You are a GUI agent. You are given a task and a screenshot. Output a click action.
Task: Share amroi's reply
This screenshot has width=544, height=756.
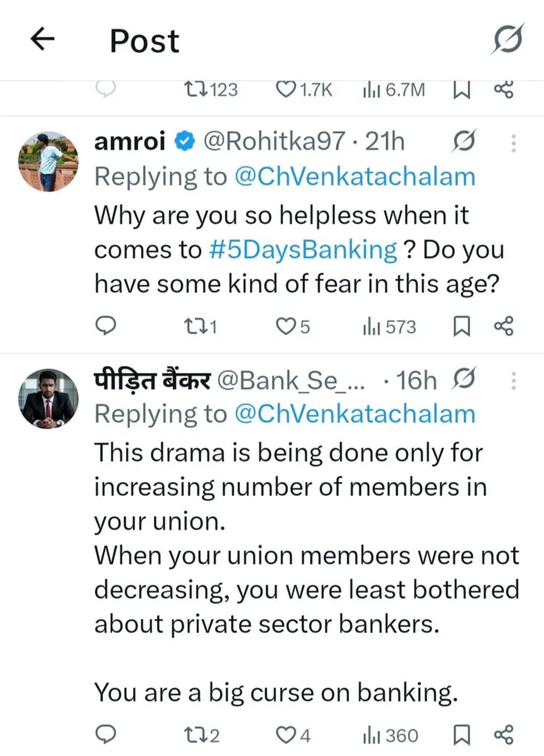tap(503, 326)
